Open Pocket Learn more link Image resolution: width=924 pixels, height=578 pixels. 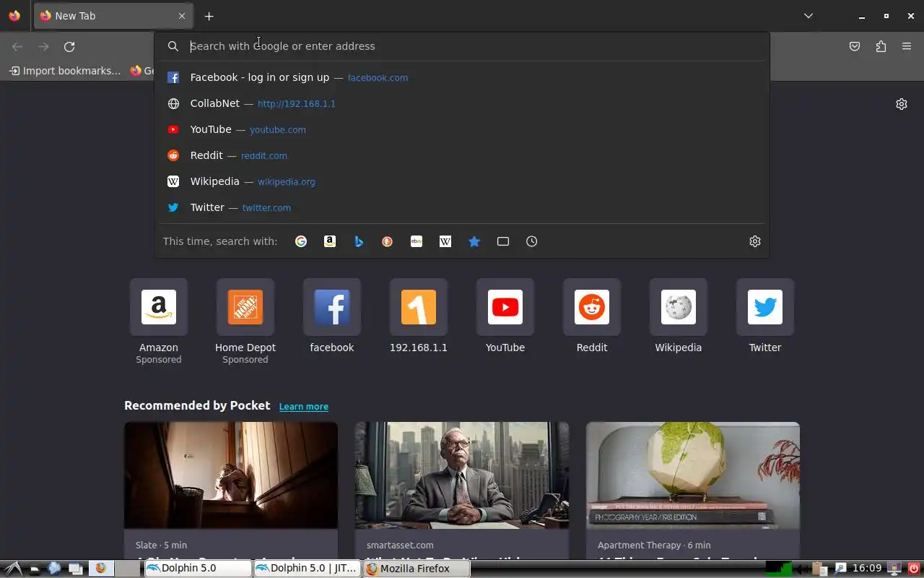[x=303, y=407]
